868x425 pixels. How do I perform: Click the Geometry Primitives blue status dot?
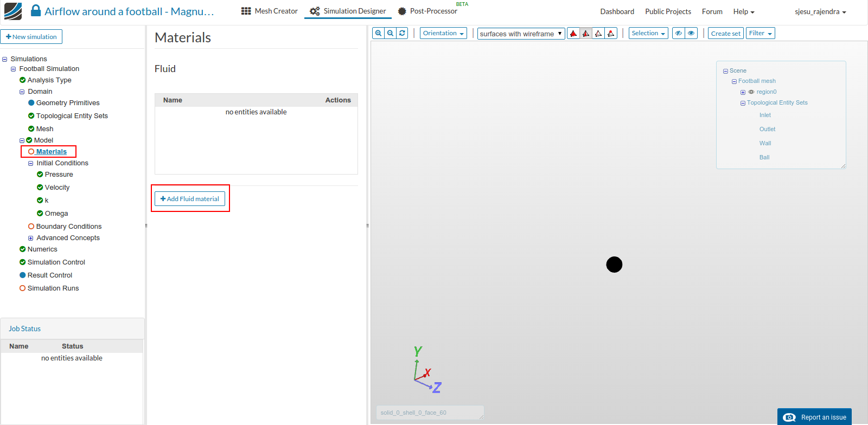(x=31, y=103)
